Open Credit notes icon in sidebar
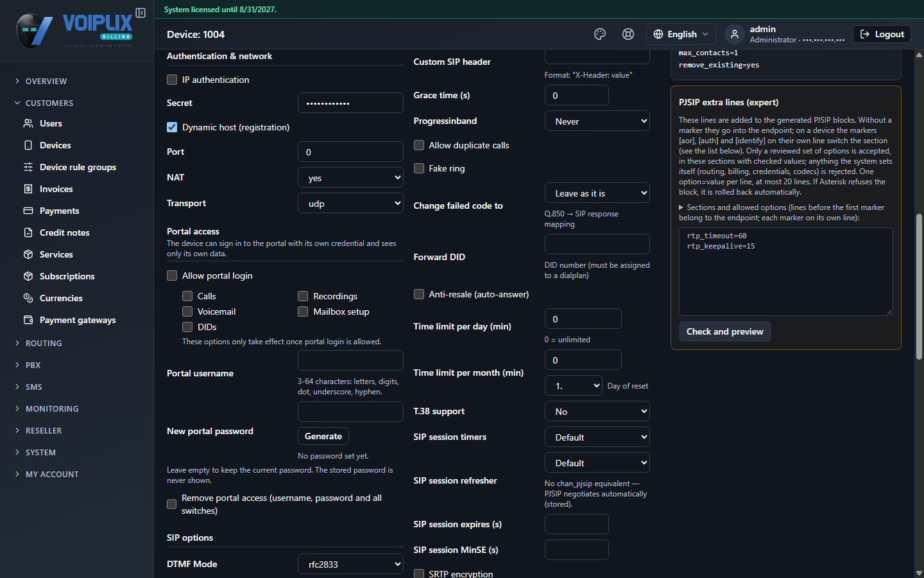 (x=28, y=232)
